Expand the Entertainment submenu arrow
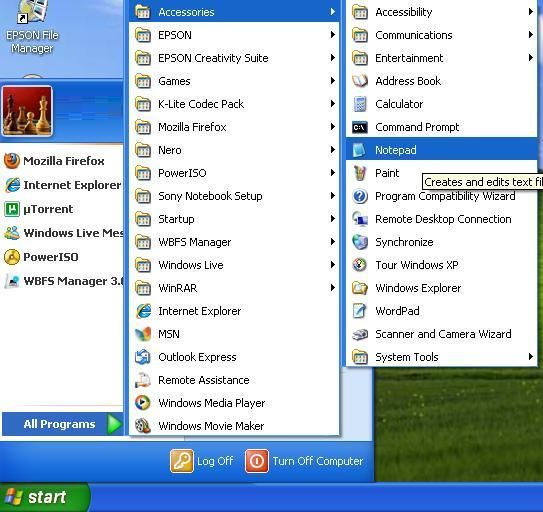543x512 pixels. (531, 58)
